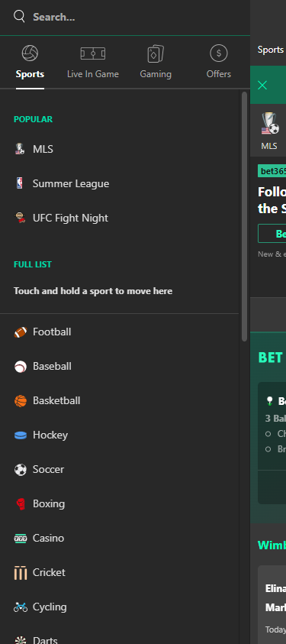Click the sports list scrollbar
The image size is (286, 644).
pyautogui.click(x=244, y=216)
